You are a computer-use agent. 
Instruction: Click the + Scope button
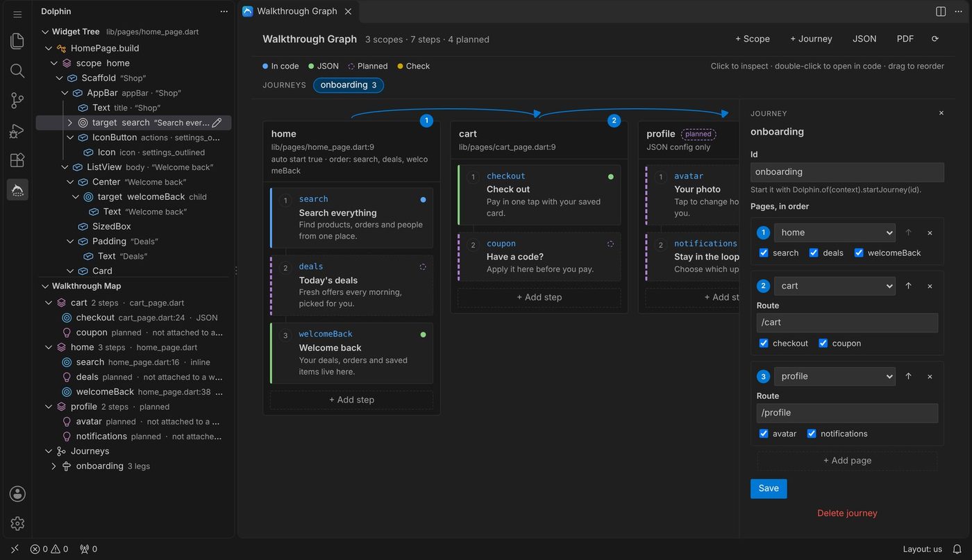753,39
